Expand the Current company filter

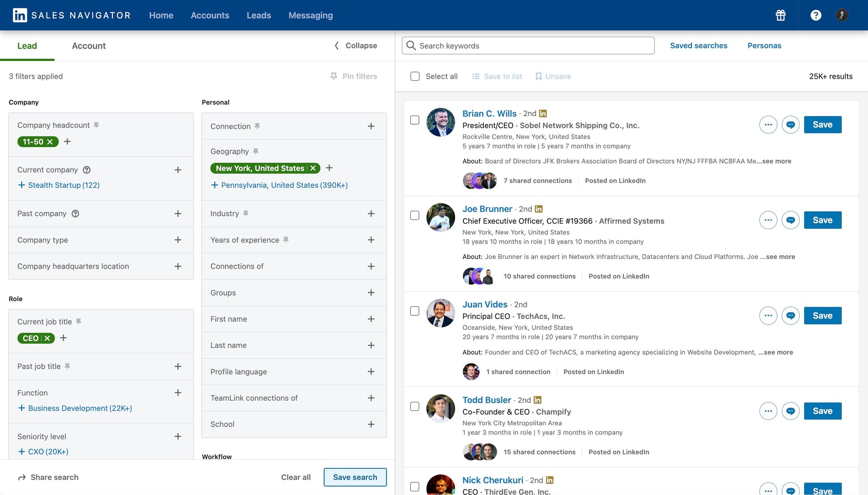click(x=178, y=170)
